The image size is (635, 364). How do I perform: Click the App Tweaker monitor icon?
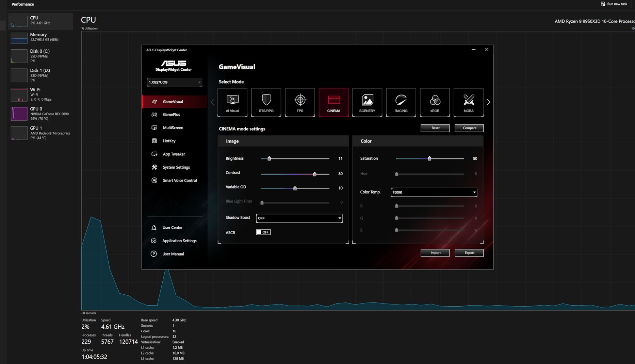coord(154,154)
